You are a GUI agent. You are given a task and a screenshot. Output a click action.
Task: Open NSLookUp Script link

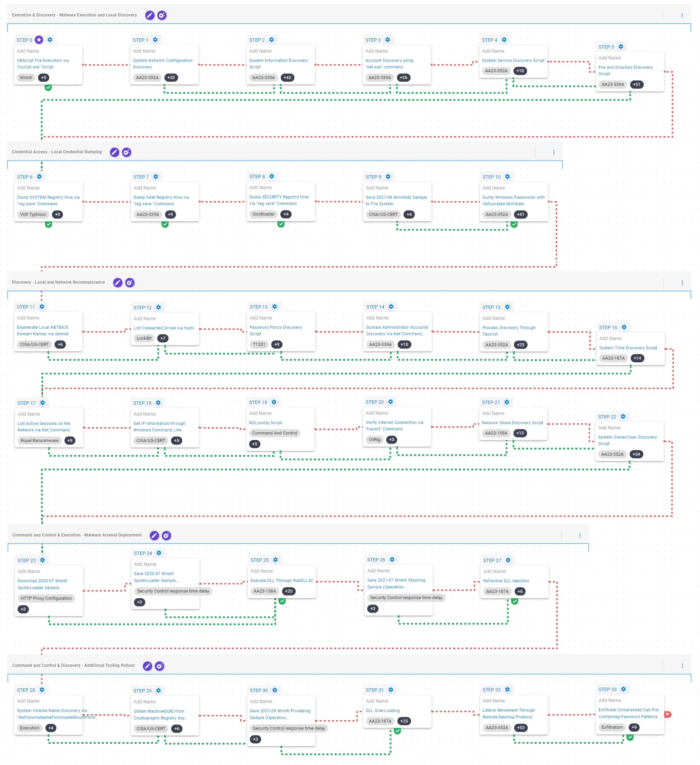(265, 423)
